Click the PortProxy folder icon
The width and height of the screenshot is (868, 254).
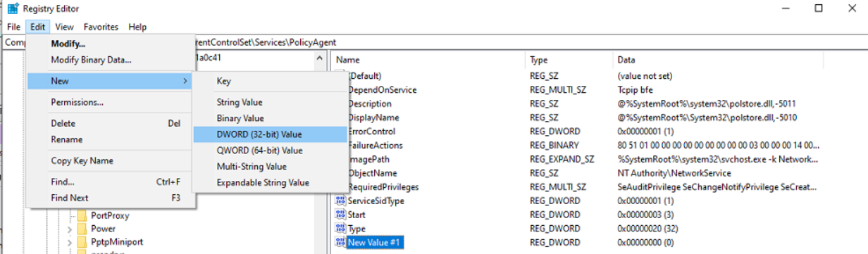click(x=82, y=215)
